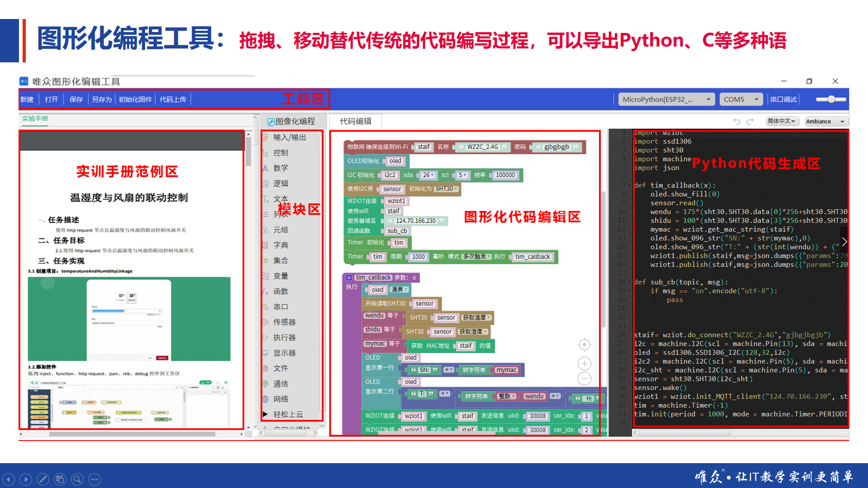Go to previous slide arrow
Screen dimensions: 868x488
point(9,479)
